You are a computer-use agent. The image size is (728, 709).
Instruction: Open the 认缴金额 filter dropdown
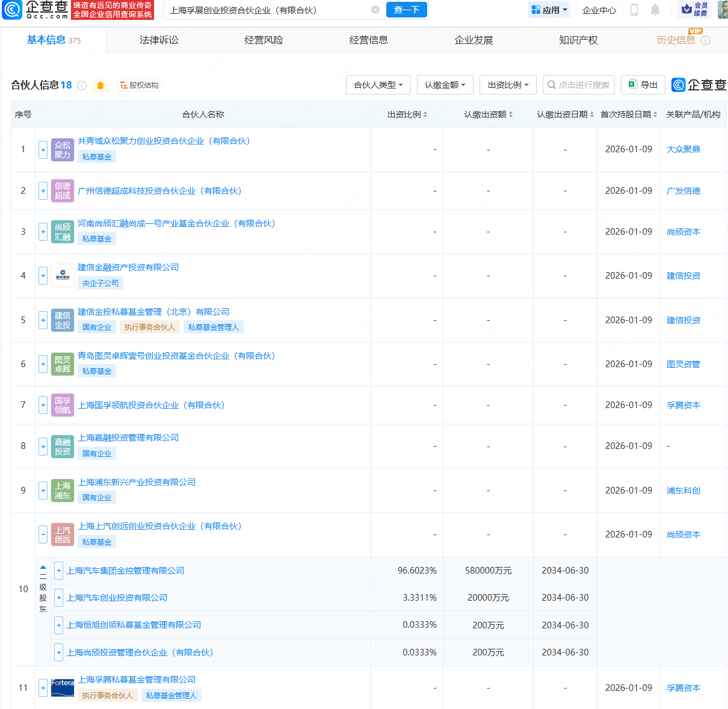click(x=445, y=85)
